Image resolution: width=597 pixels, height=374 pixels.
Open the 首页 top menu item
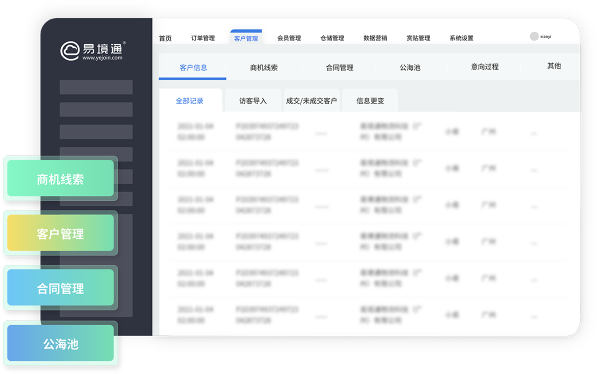coord(165,38)
